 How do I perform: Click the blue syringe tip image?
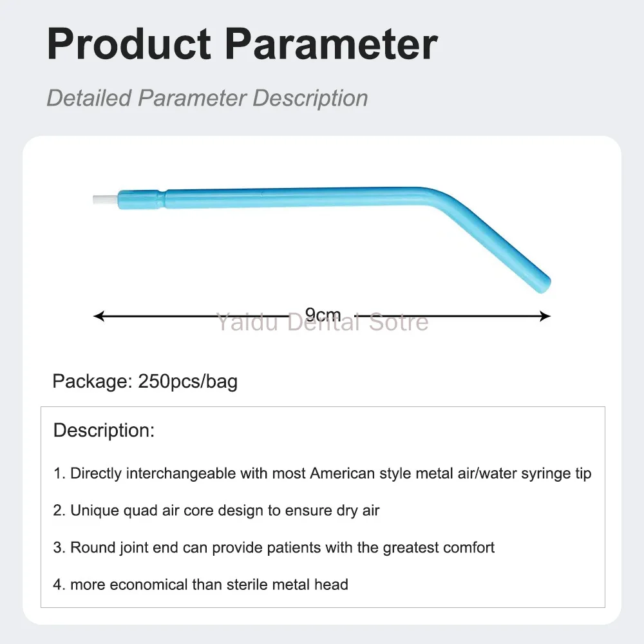pos(321,240)
